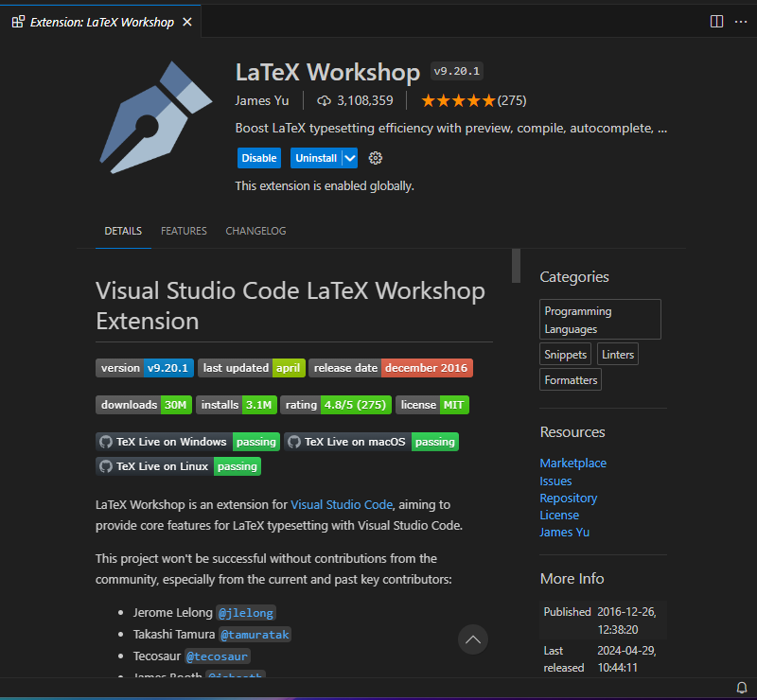The width and height of the screenshot is (757, 700).
Task: Open the Repository link
Action: pos(568,499)
